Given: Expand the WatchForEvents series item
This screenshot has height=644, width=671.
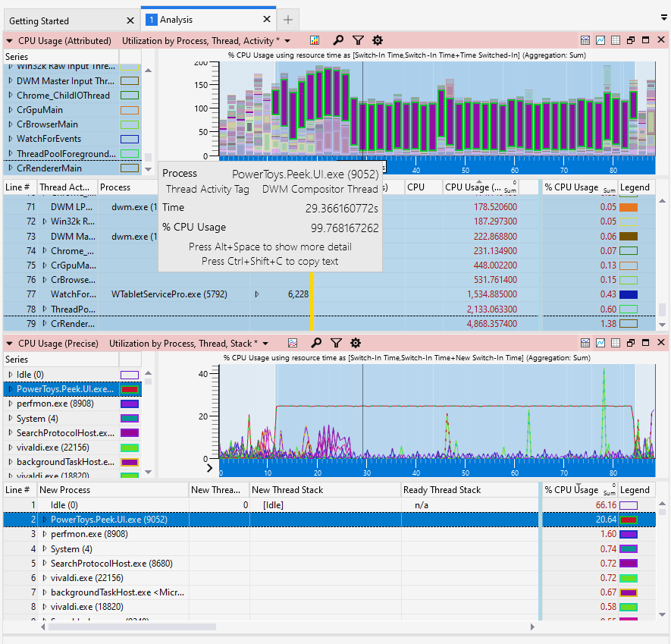Looking at the screenshot, I should tap(11, 139).
